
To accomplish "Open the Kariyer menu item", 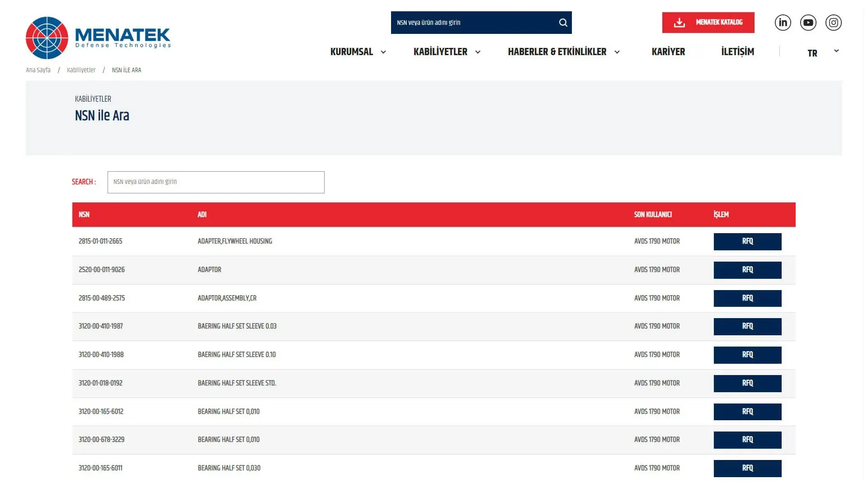I will point(668,52).
